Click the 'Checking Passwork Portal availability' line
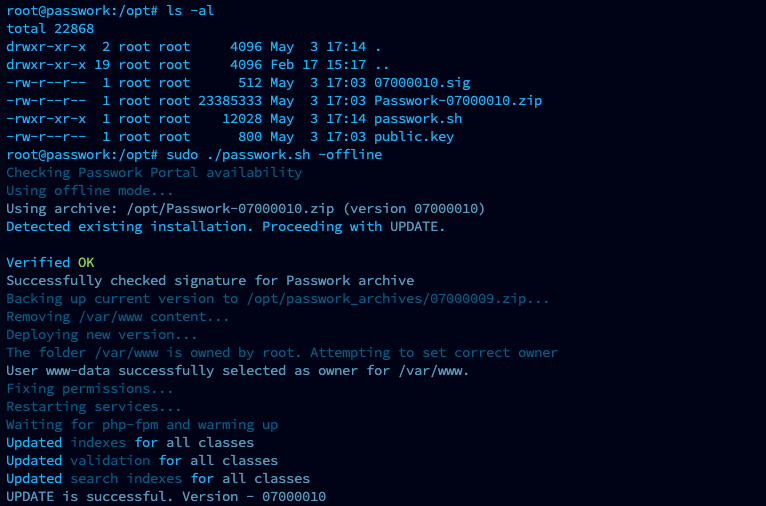The image size is (766, 506). (154, 173)
